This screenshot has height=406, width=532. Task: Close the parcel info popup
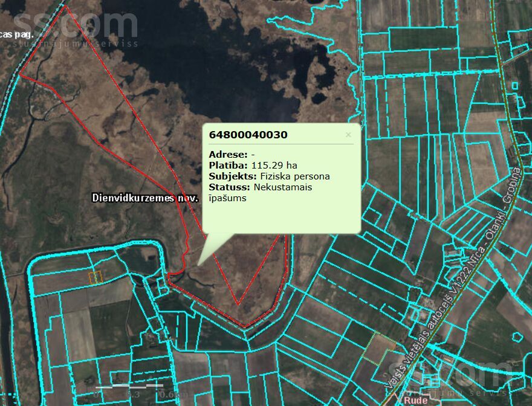348,135
